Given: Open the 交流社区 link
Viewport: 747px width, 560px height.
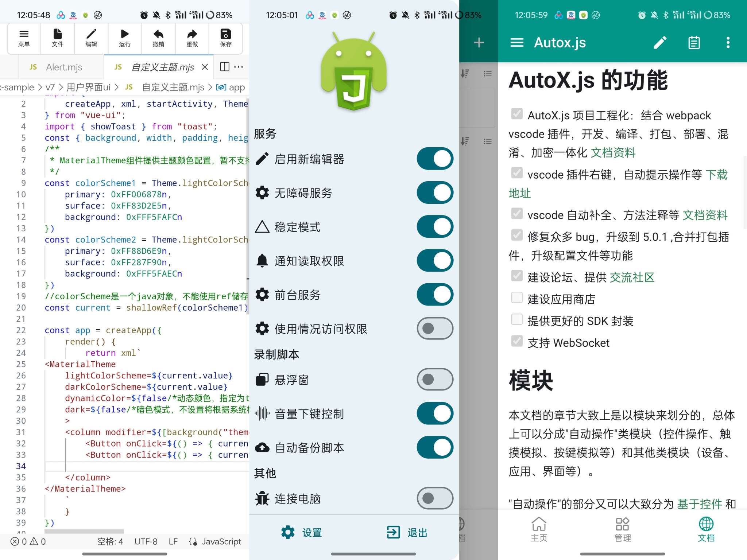Looking at the screenshot, I should 632,277.
